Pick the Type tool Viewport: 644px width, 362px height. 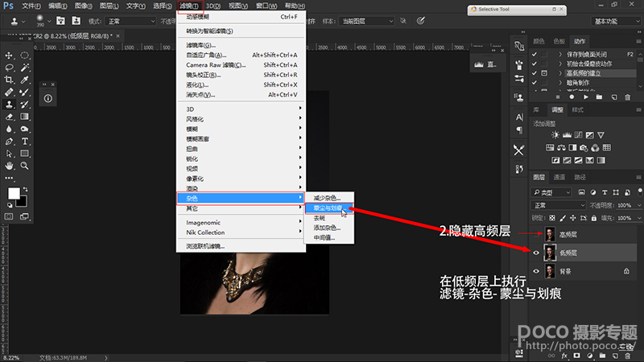click(x=25, y=140)
